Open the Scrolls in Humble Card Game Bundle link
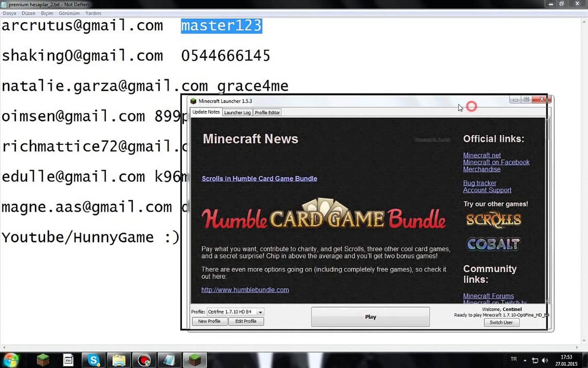This screenshot has height=368, width=588. click(x=259, y=179)
